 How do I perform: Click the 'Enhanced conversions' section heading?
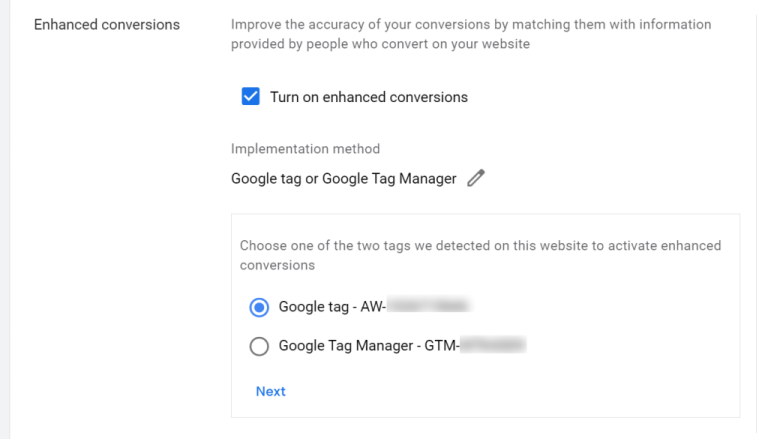[x=107, y=24]
